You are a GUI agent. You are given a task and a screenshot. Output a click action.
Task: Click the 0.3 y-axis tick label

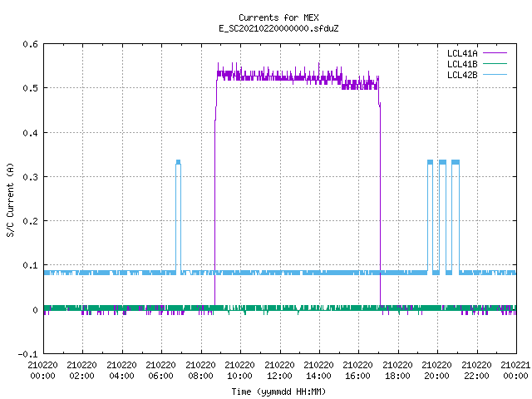coord(30,177)
